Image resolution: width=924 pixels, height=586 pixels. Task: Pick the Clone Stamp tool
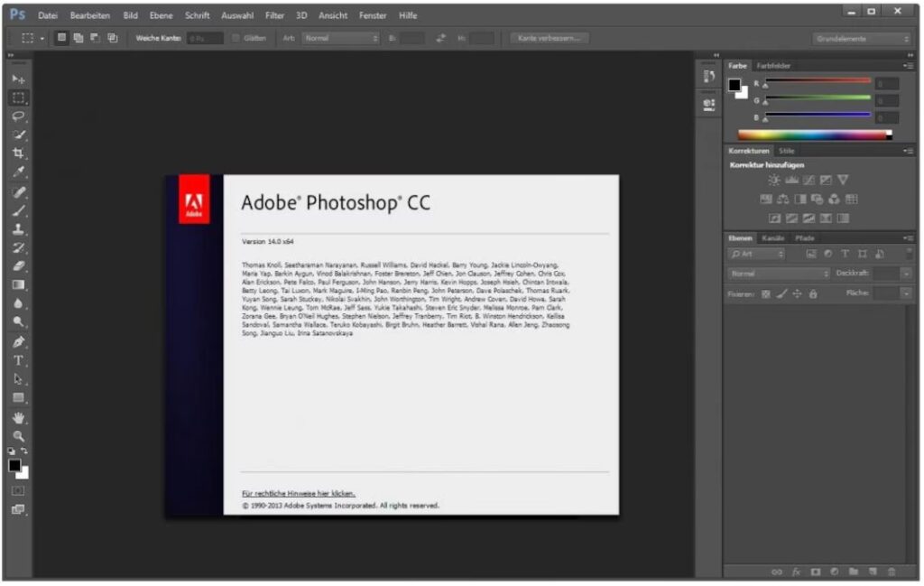pos(18,229)
